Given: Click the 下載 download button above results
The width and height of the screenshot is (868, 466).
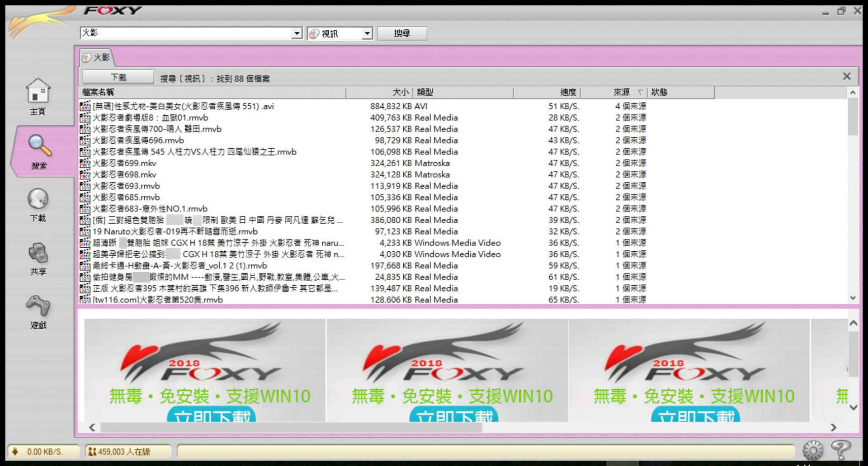Looking at the screenshot, I should click(x=118, y=78).
